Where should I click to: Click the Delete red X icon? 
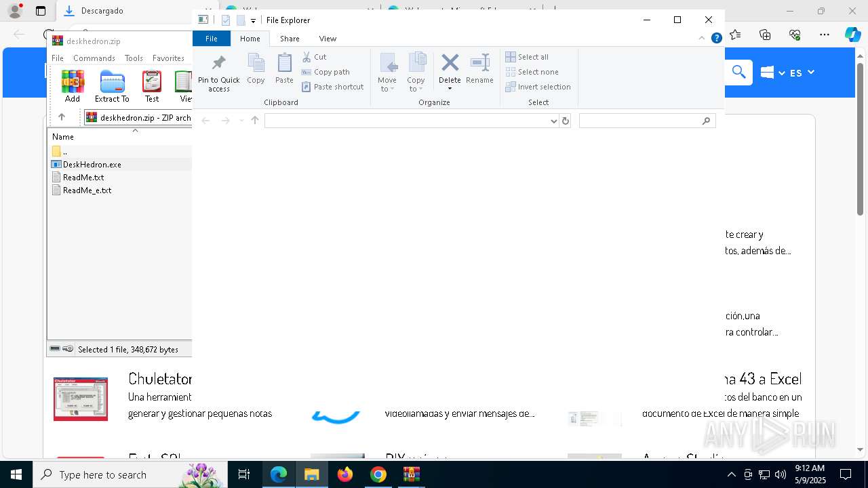(x=450, y=63)
